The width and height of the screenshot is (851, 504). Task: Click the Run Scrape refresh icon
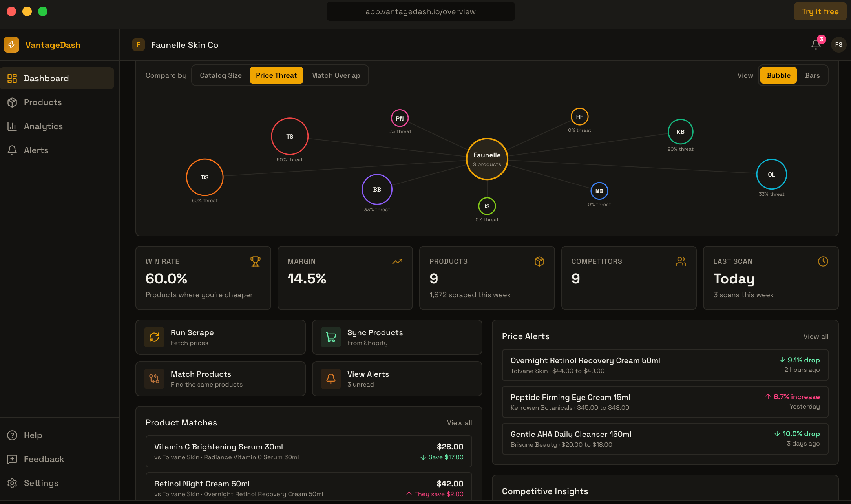tap(154, 337)
